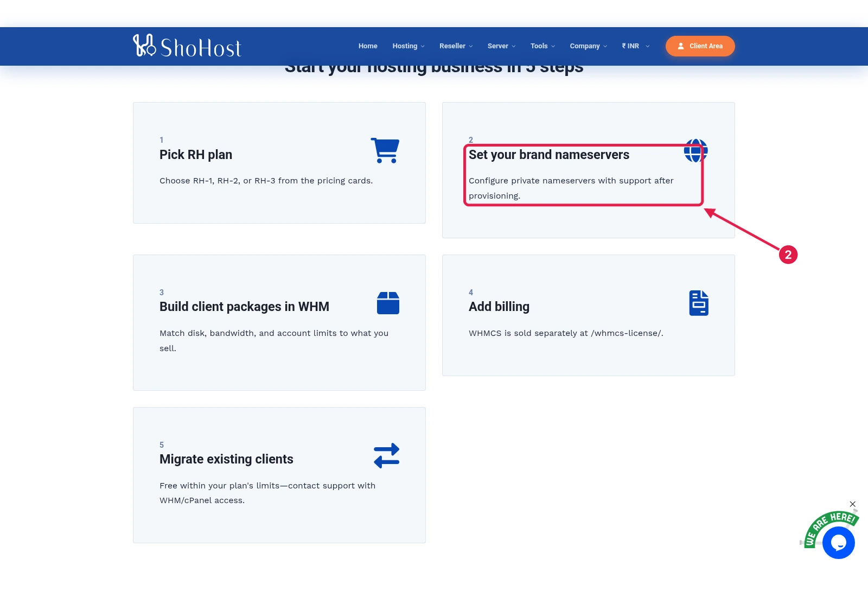Click the "Set your brand nameservers" heading

549,155
